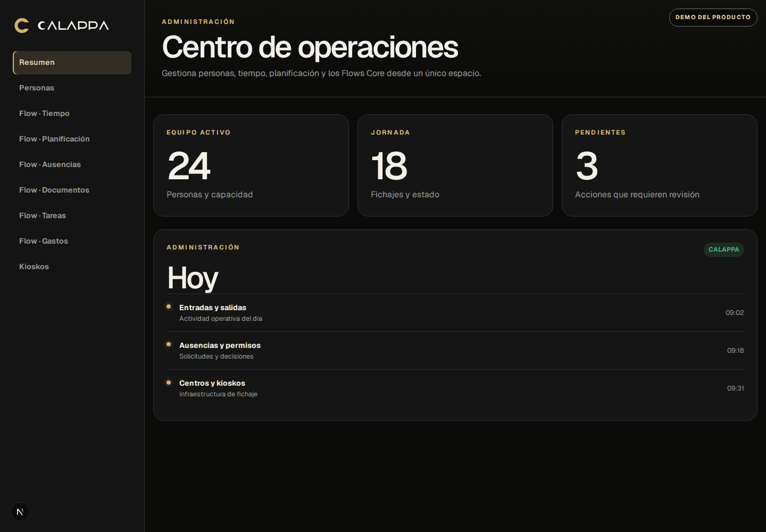Click the text Personas y capacidad
766x532 pixels.
tap(210, 195)
